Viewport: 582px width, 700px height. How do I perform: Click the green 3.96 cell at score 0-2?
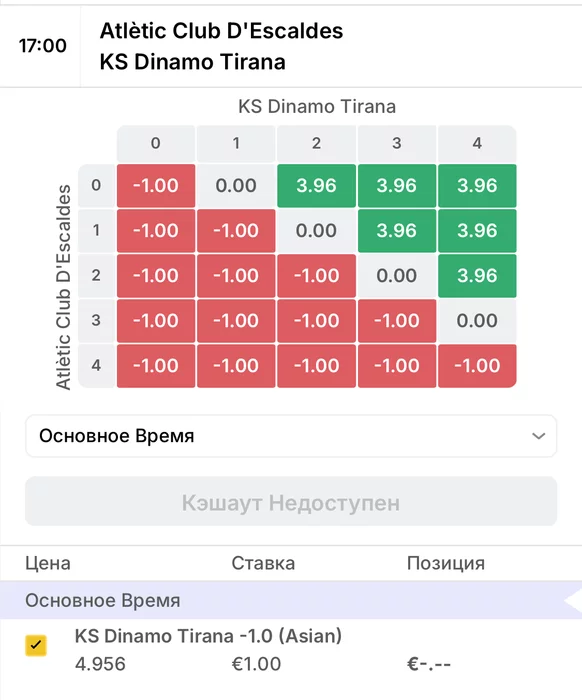click(x=316, y=186)
